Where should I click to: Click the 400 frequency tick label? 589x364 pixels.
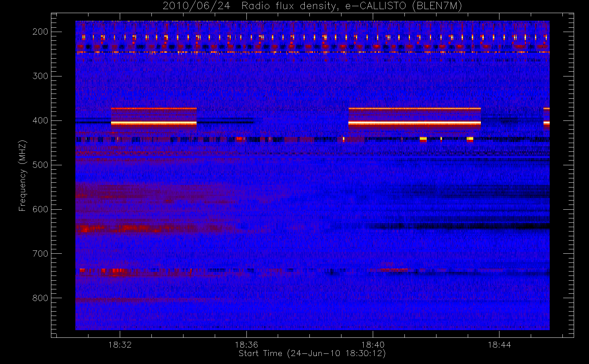point(40,120)
